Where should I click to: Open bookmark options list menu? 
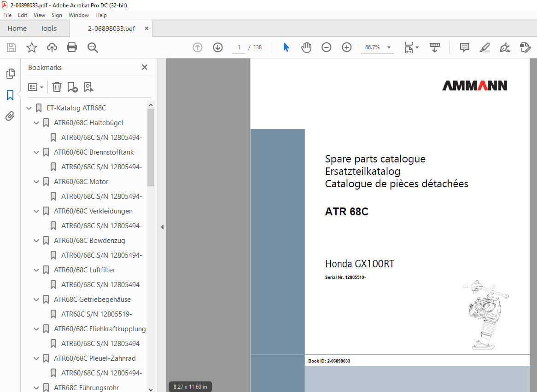pos(35,87)
